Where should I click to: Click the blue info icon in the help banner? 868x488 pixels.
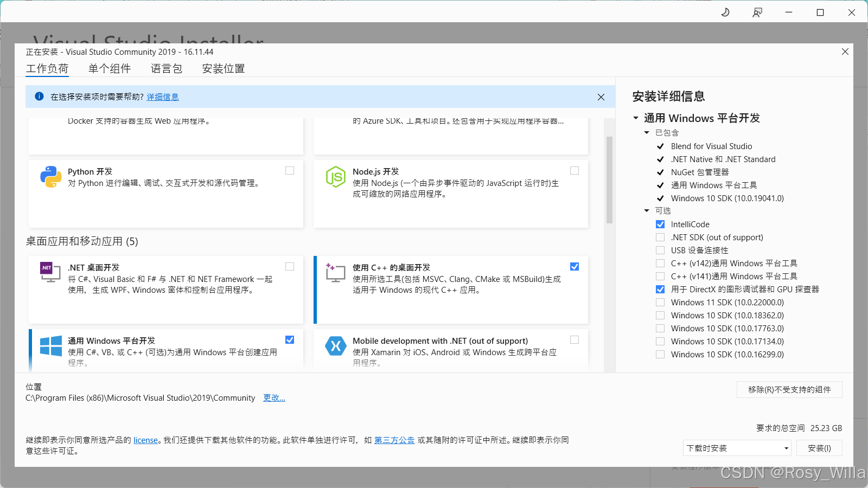(39, 97)
